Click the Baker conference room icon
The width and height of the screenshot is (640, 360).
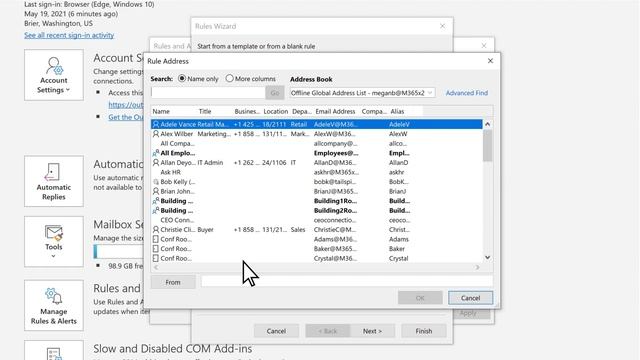click(x=156, y=249)
